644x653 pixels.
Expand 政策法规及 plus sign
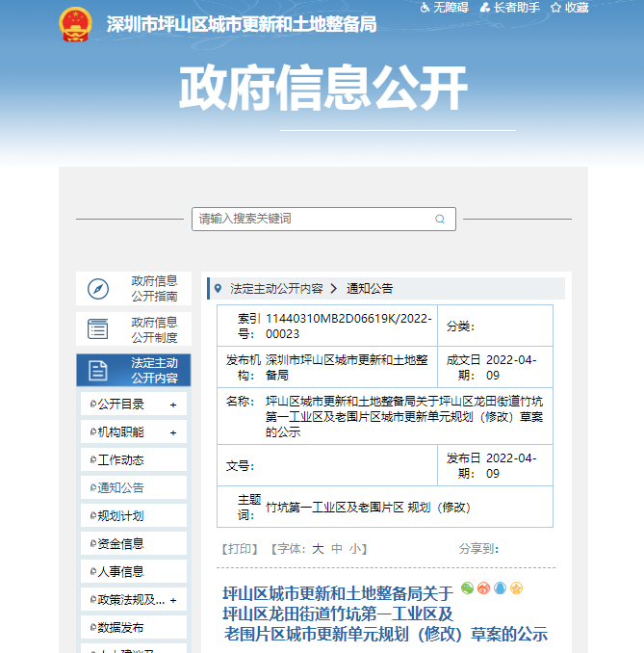(x=173, y=600)
